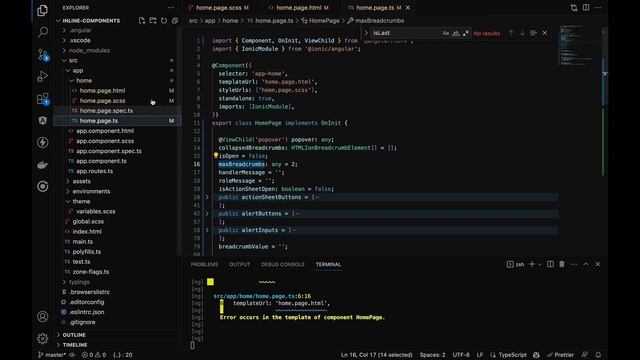Maximize the terminal panel size
Viewport: 640px width, 360px height.
pyautogui.click(x=586, y=264)
